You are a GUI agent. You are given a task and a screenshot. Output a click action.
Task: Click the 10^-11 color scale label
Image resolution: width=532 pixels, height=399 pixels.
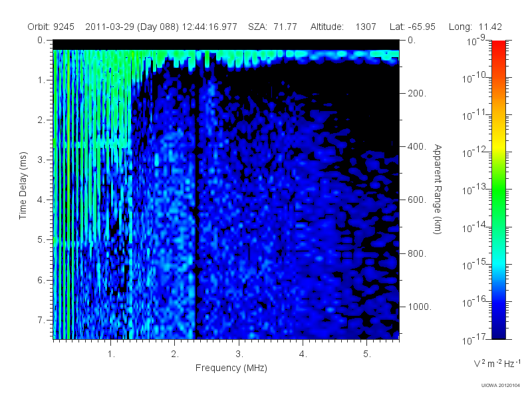[474, 115]
